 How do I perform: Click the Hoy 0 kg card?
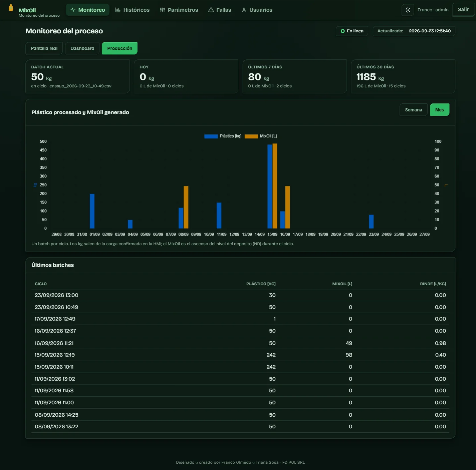tap(186, 76)
